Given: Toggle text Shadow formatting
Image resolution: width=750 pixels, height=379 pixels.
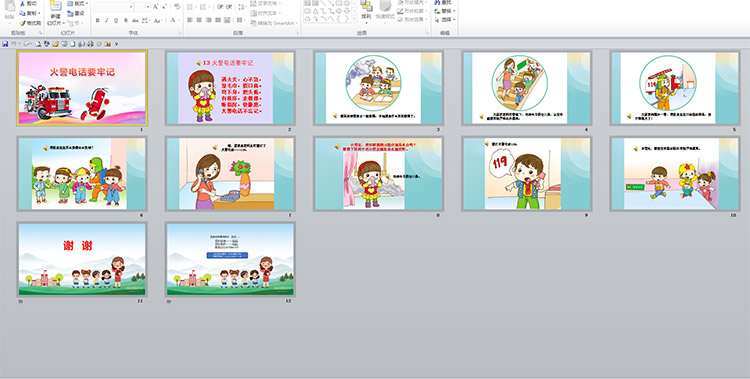Looking at the screenshot, I should click(x=126, y=21).
